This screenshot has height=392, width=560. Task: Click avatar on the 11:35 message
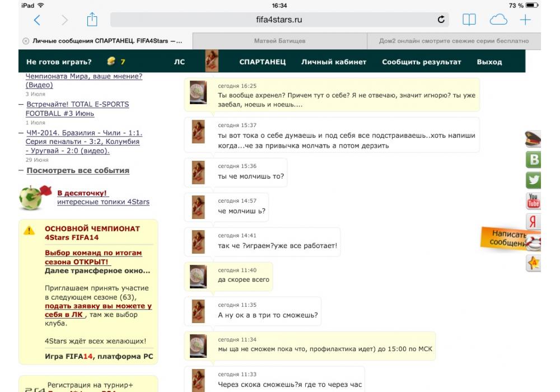[x=198, y=311]
